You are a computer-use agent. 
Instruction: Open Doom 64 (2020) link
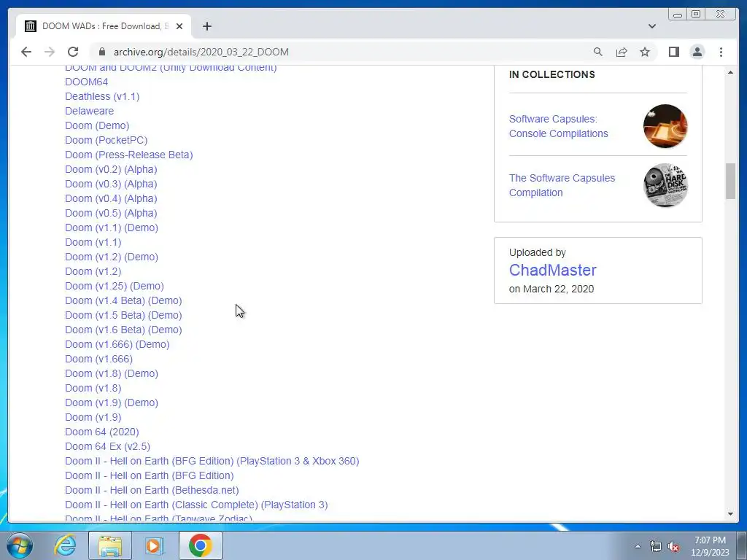pyautogui.click(x=102, y=432)
